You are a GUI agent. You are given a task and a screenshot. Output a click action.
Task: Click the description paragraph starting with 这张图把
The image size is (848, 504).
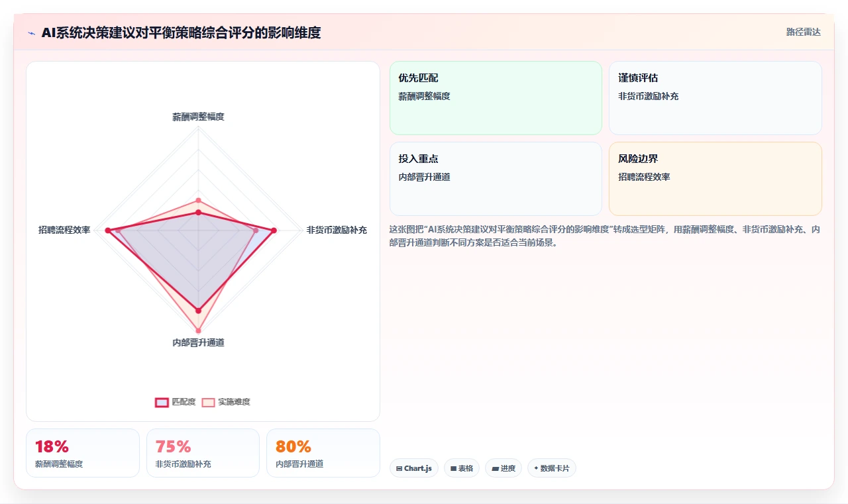(x=605, y=236)
